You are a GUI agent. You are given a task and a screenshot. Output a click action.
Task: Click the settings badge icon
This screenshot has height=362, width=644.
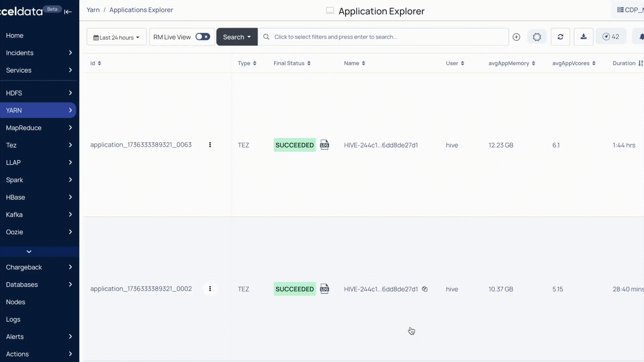[x=537, y=37]
